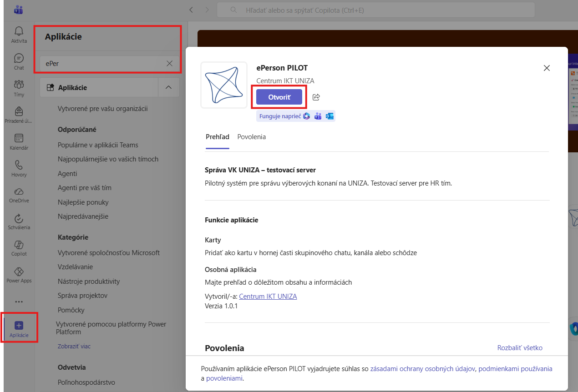The image size is (578, 392).
Task: Open the povoleniami link
Action: pyautogui.click(x=225, y=378)
